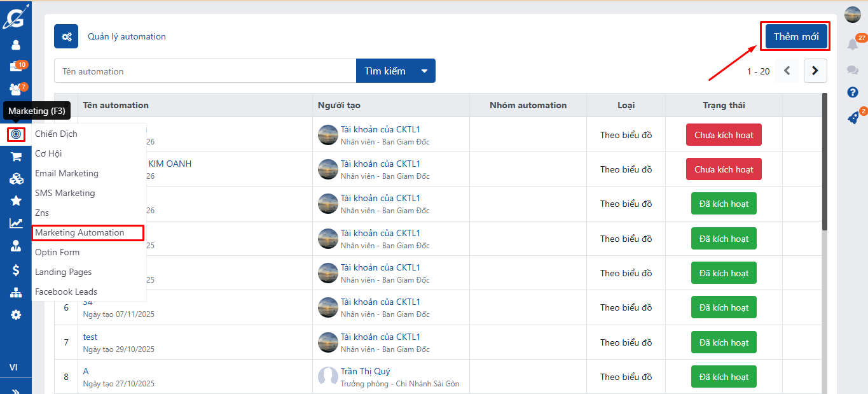Click the Tên automation search field
Screen dimensions: 868x394
[x=205, y=71]
